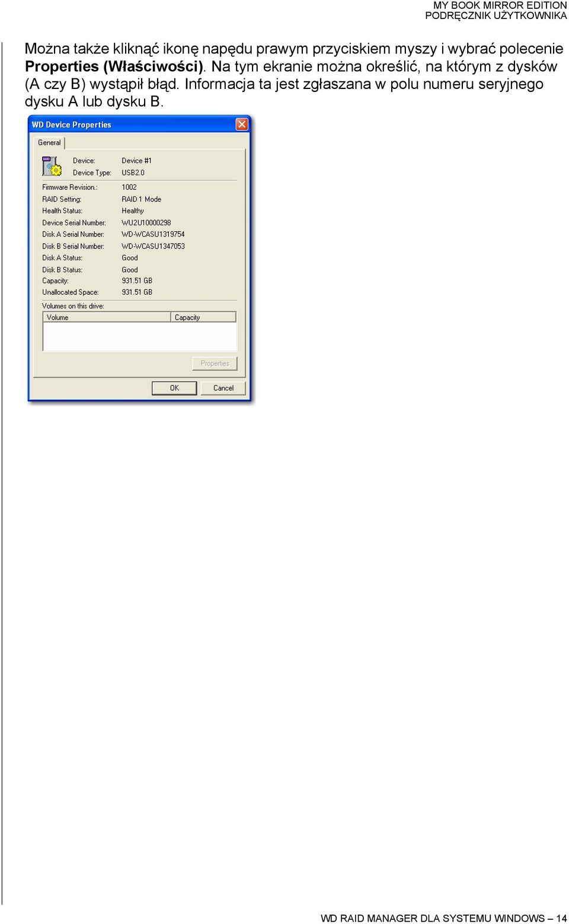Click the OK button
This screenshot has height=924, width=569.
[x=174, y=388]
